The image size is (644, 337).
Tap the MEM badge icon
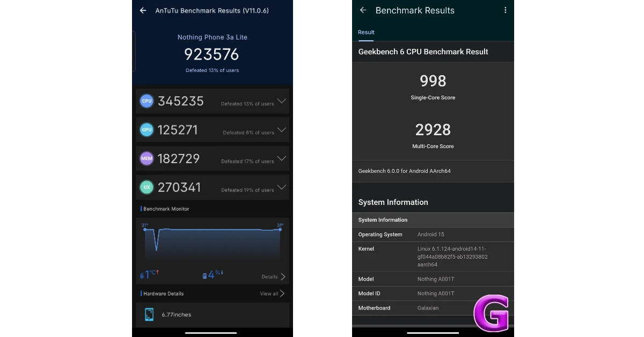tap(146, 158)
